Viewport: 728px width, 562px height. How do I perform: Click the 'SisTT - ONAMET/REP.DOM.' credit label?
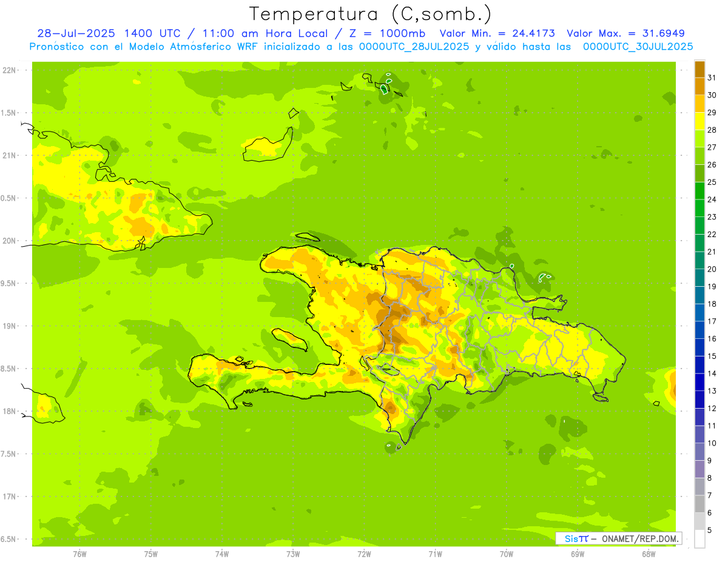(x=619, y=538)
